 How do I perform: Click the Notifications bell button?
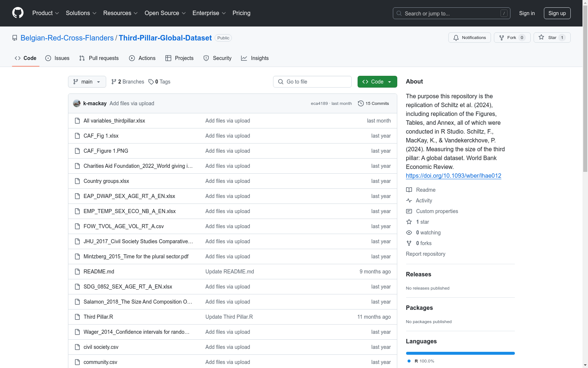(469, 38)
